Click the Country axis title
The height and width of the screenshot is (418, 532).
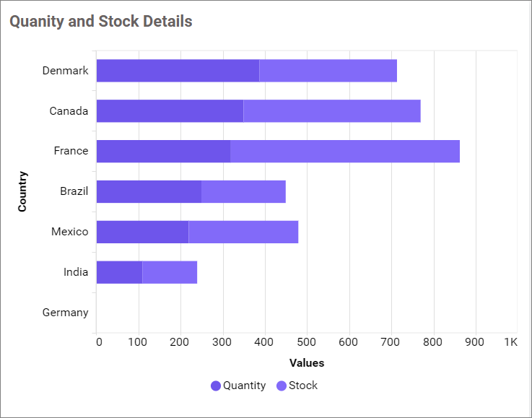pos(22,191)
